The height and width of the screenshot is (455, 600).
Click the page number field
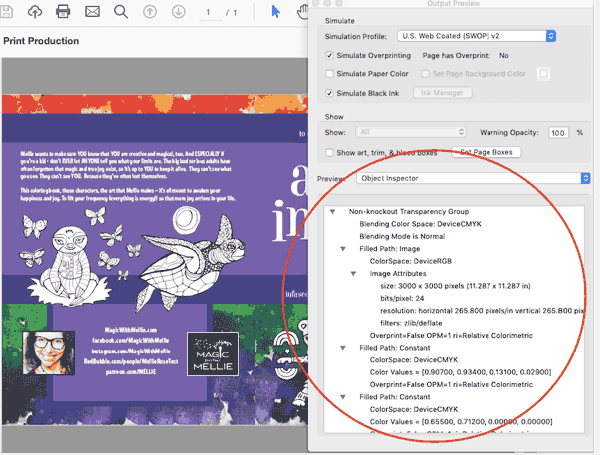point(210,13)
